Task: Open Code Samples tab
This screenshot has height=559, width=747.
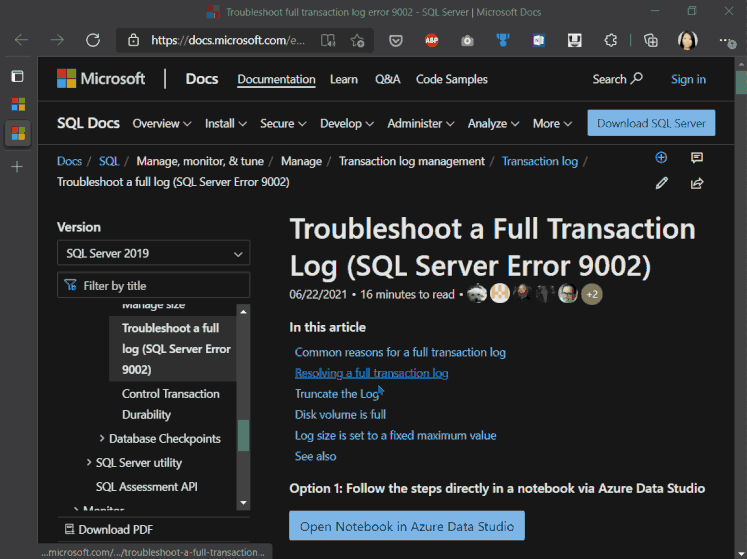Action: click(x=452, y=79)
